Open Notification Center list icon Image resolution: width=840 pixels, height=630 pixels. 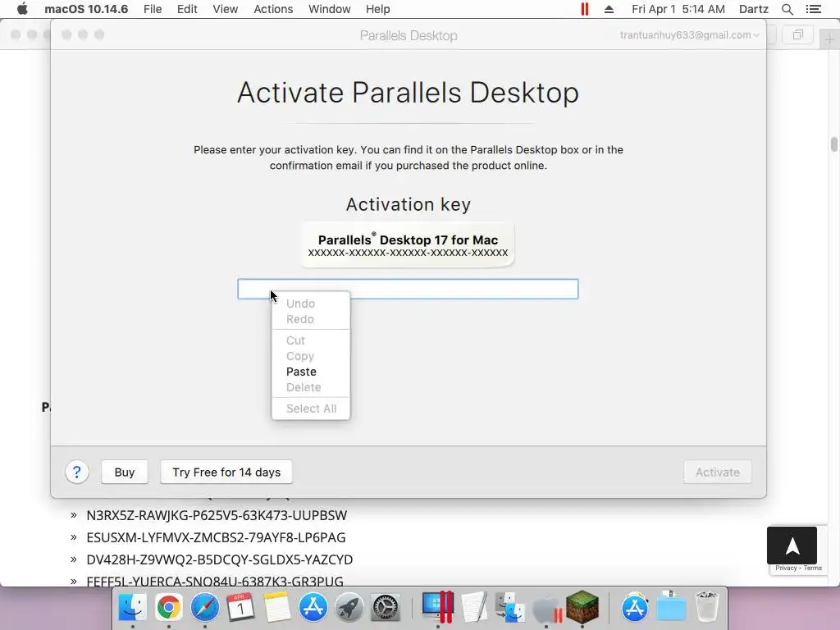pos(813,9)
